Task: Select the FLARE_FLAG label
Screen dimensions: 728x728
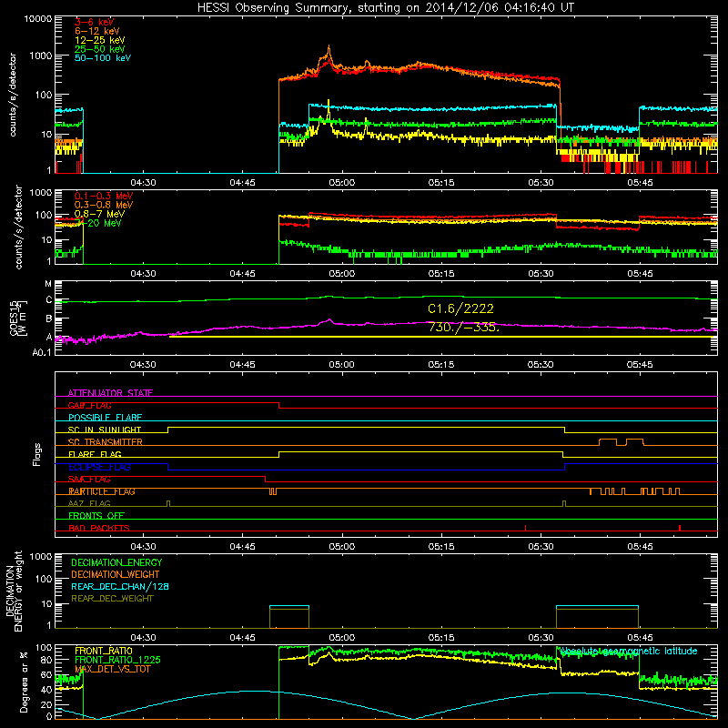Action: [x=95, y=454]
